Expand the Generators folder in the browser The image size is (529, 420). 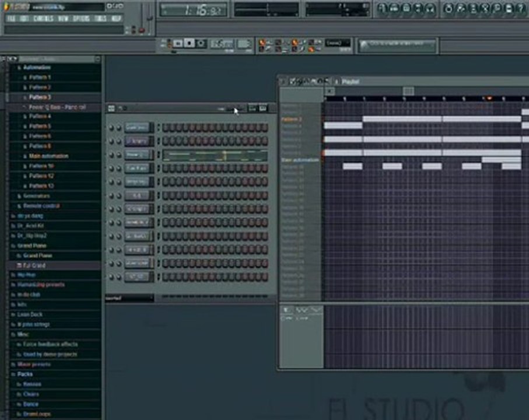[x=36, y=196]
